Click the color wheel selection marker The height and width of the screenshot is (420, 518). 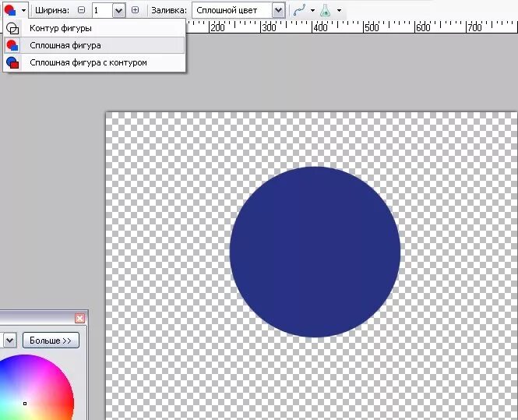coord(25,404)
